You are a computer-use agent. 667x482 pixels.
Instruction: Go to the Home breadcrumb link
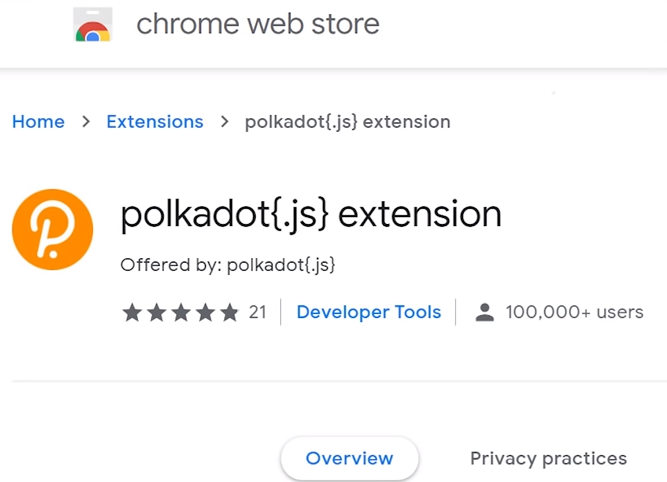pyautogui.click(x=38, y=122)
